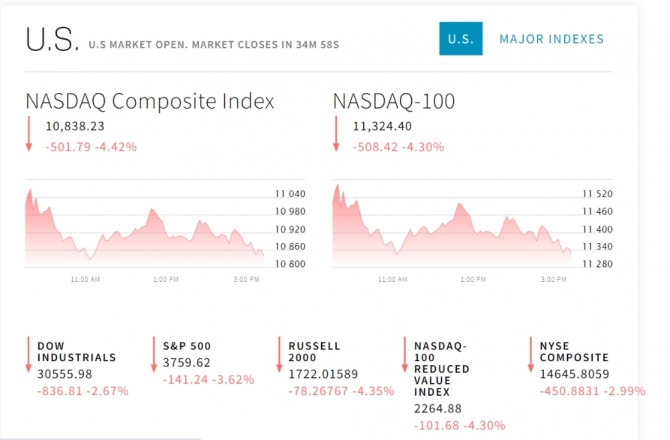670x440 pixels.
Task: Click the 1:00 PM marker on NASDAQ Composite chart
Action: [x=166, y=279]
